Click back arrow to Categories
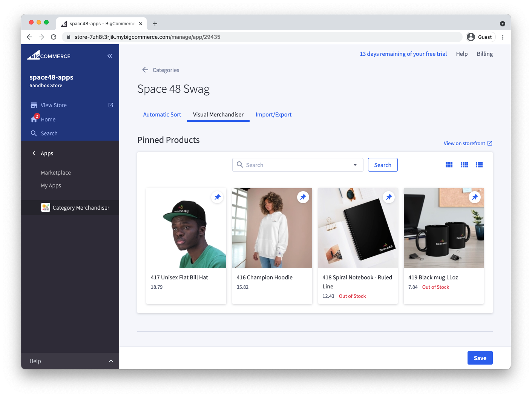Viewport: 532px width, 397px height. (x=145, y=70)
